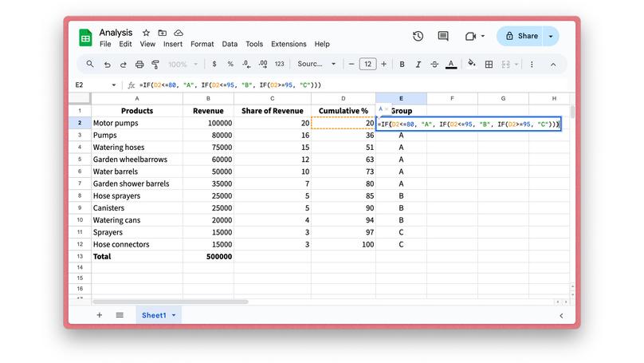Select column D header
Image resolution: width=644 pixels, height=363 pixels.
pos(344,99)
